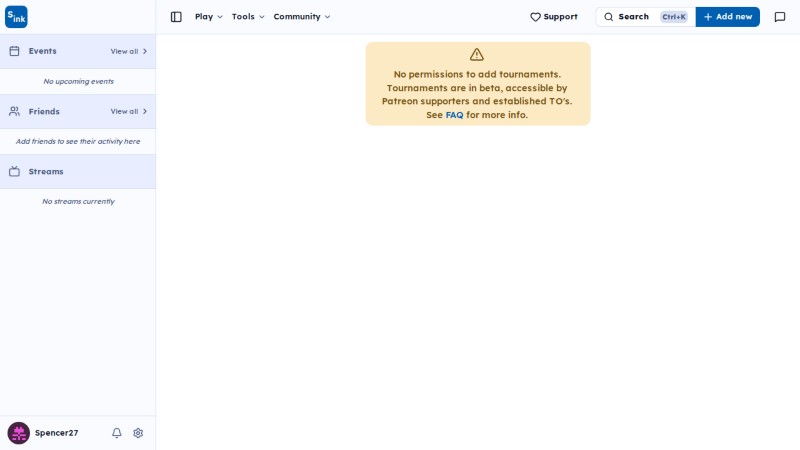
Task: Click the search magnifier icon
Action: coord(609,17)
